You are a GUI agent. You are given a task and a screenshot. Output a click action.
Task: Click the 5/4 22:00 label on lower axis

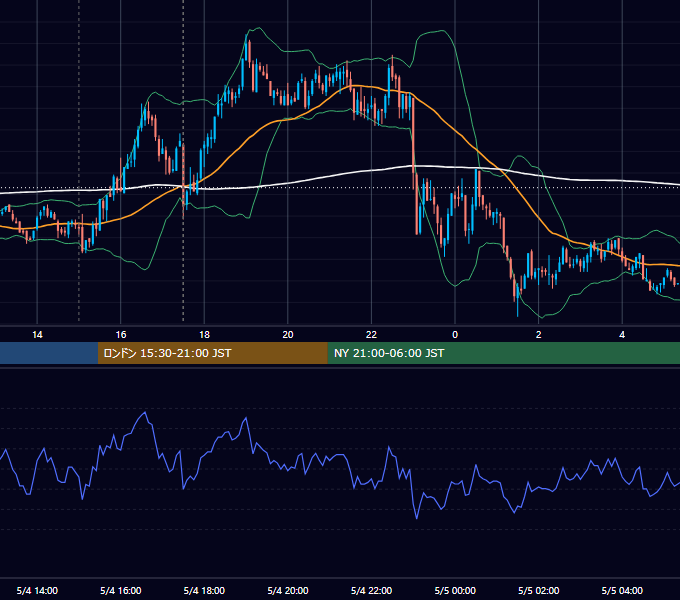371,590
